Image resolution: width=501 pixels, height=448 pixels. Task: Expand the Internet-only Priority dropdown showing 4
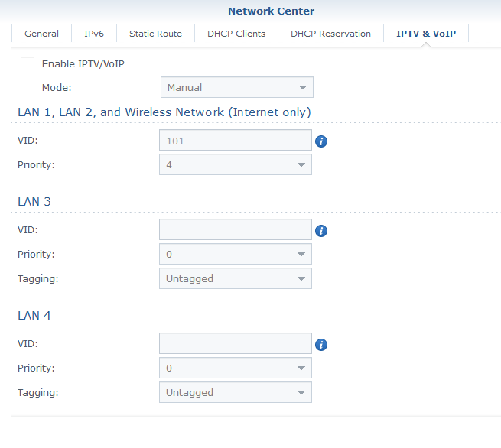coord(235,164)
